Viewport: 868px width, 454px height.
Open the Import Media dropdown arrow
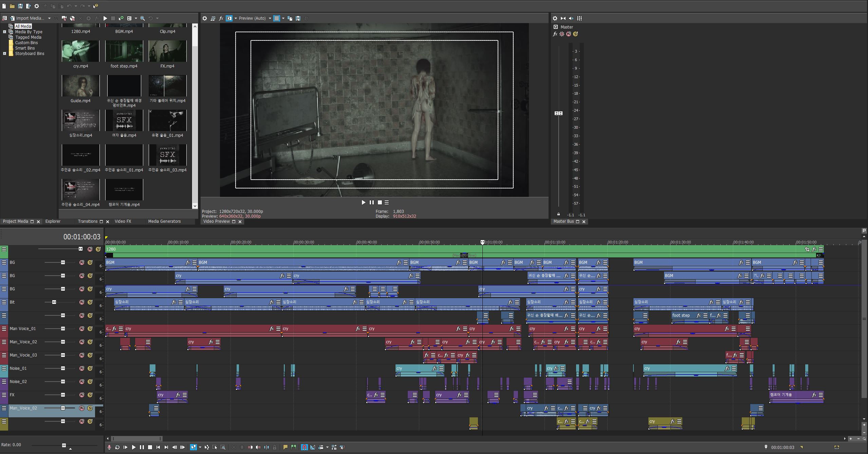pyautogui.click(x=49, y=18)
